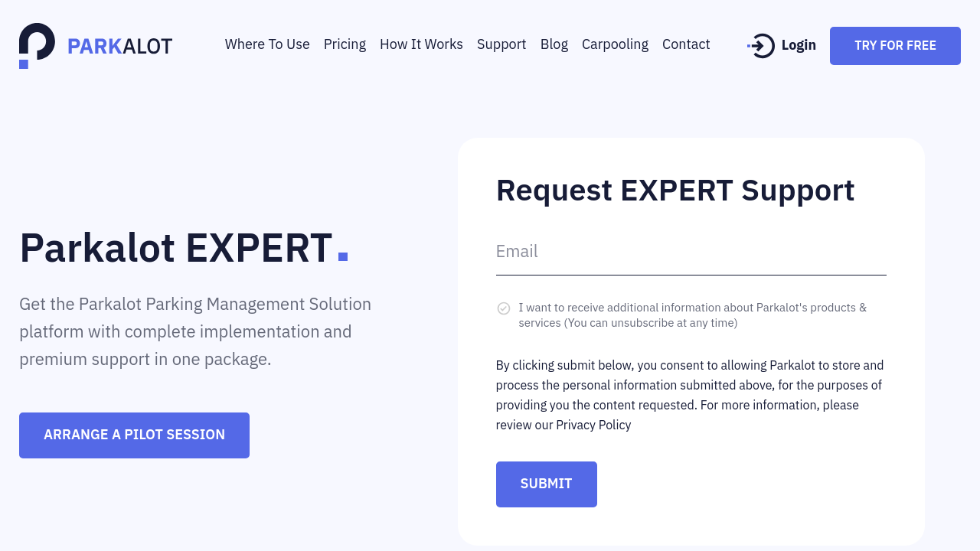Go to the Pricing page
Viewport: 980px width, 551px height.
345,44
